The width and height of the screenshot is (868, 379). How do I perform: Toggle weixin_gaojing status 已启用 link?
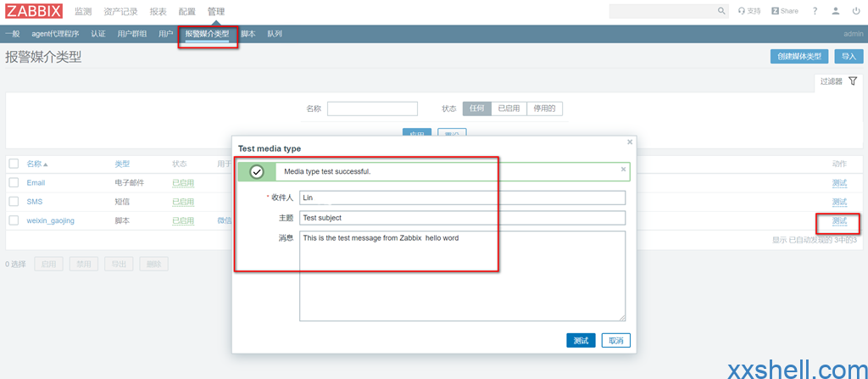(183, 220)
